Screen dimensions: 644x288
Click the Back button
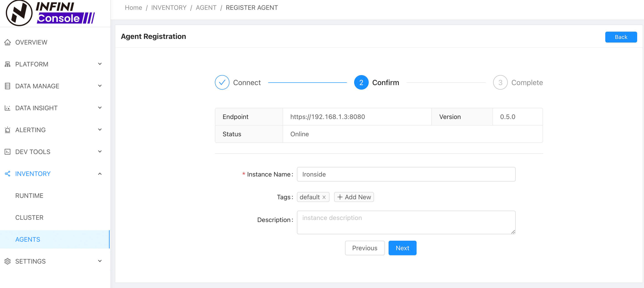coord(621,37)
